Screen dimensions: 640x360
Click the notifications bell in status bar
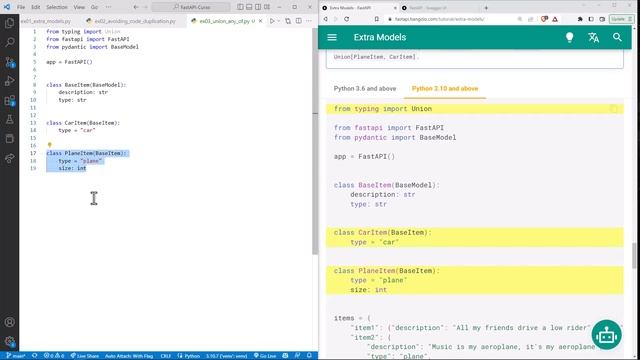[309, 356]
